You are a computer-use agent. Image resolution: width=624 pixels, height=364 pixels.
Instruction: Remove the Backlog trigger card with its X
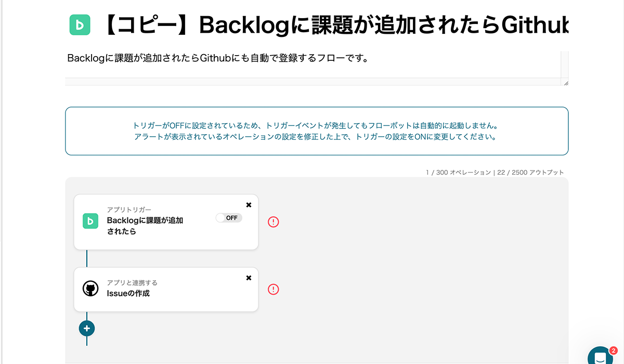point(249,205)
